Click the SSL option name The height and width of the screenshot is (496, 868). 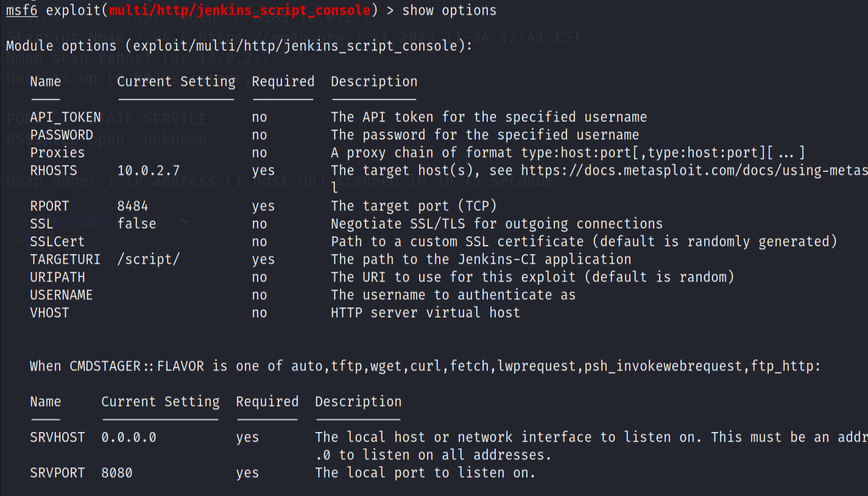click(41, 224)
